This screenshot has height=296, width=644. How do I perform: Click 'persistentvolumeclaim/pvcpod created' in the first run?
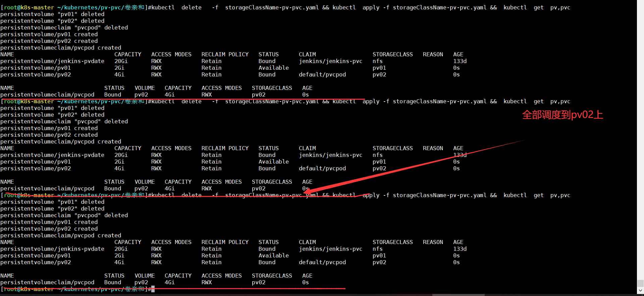click(61, 48)
